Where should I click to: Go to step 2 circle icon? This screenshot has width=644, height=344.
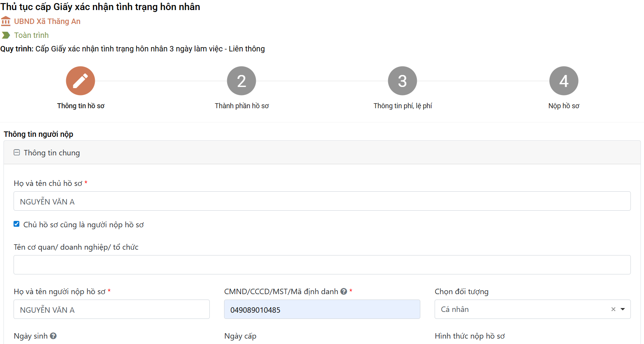click(x=241, y=81)
